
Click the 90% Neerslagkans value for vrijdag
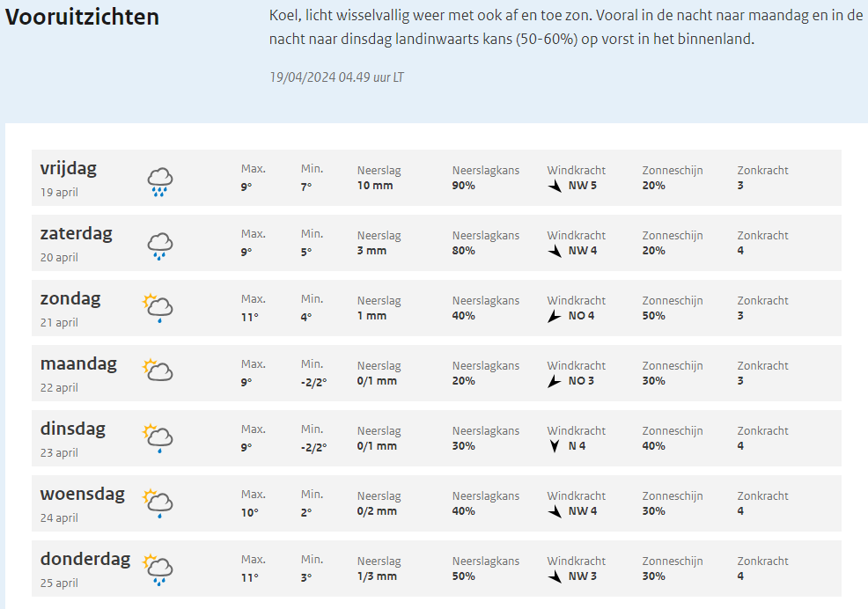coord(463,186)
